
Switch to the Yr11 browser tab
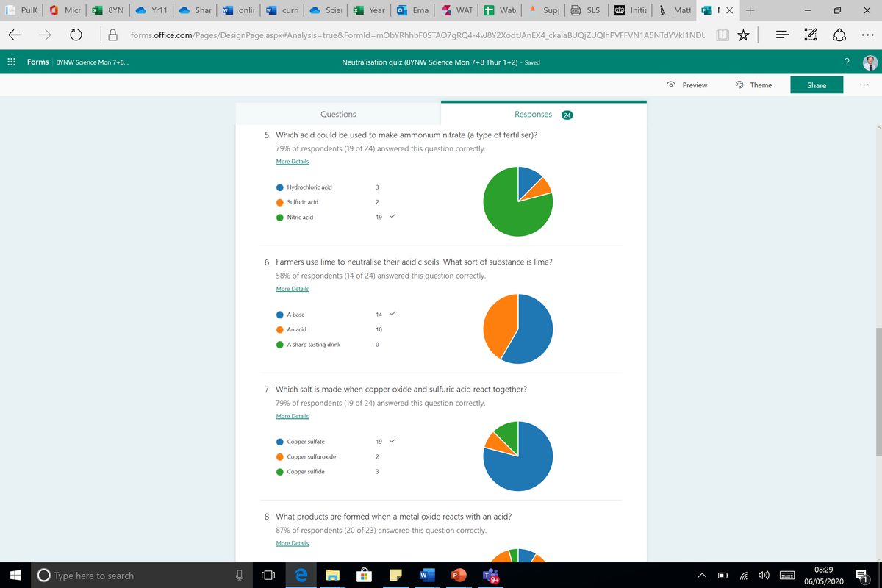pos(151,11)
